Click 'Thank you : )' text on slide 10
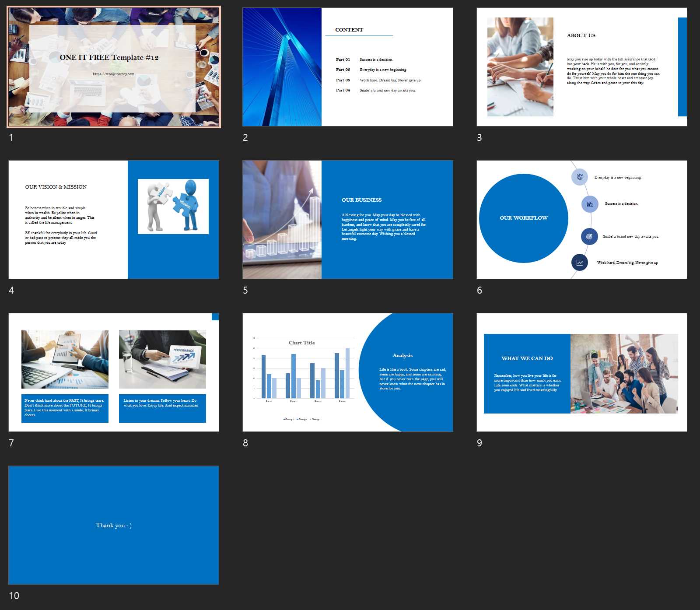Screen dimensions: 700x610 point(114,525)
